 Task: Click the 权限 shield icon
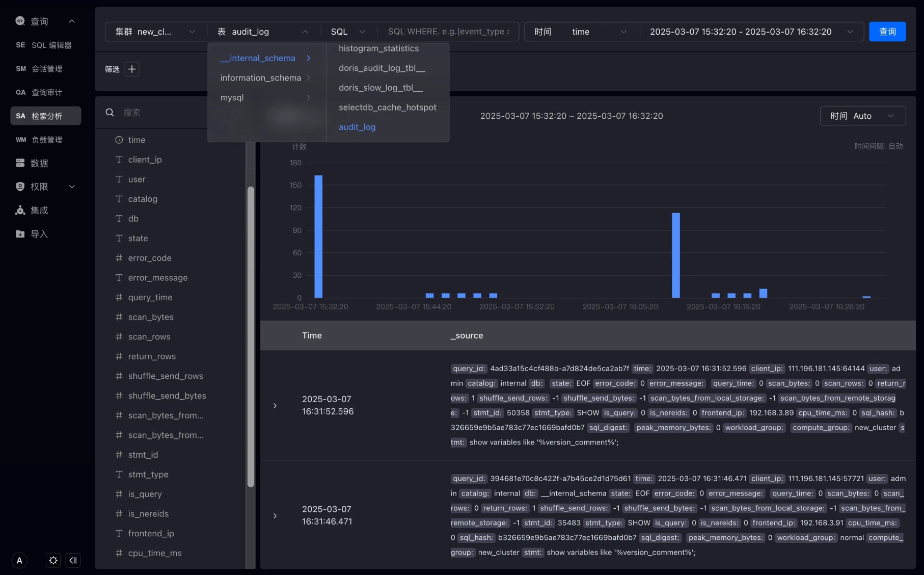point(20,187)
